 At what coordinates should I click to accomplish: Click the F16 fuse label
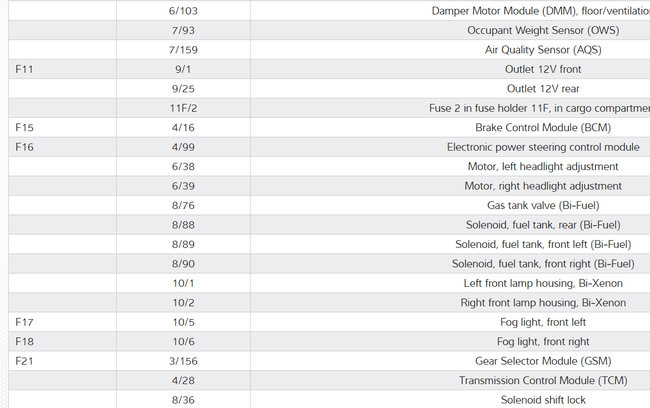25,147
